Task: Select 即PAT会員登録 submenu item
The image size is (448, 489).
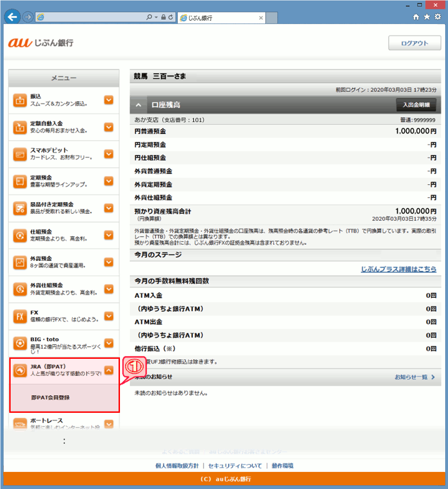Action: [x=50, y=398]
